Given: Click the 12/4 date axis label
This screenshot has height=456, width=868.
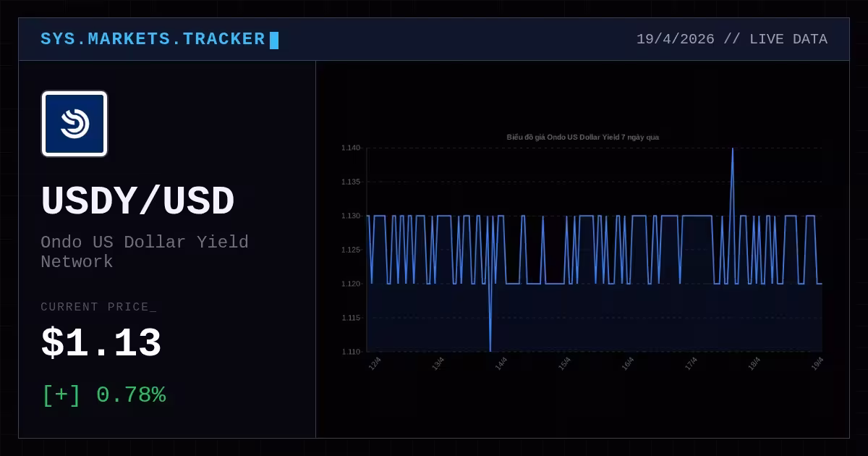Looking at the screenshot, I should (x=375, y=363).
